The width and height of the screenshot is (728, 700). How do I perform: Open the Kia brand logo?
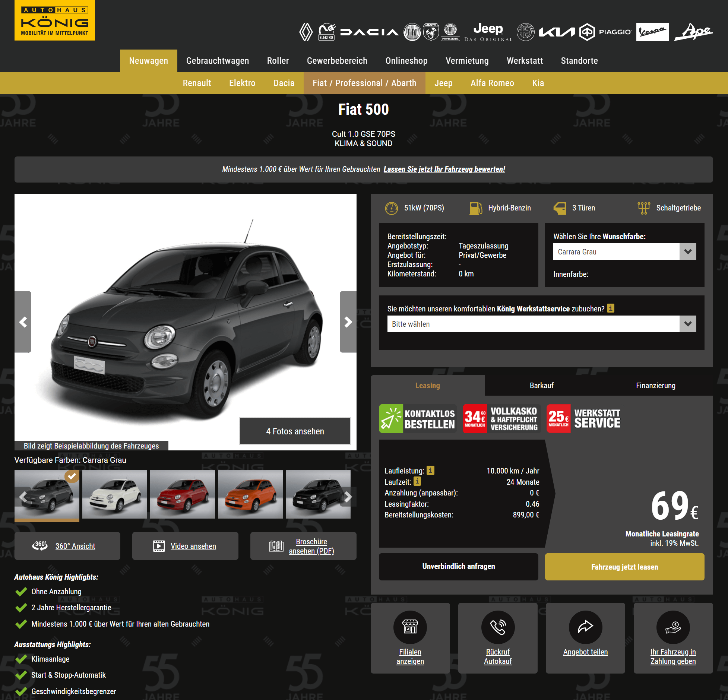click(557, 32)
